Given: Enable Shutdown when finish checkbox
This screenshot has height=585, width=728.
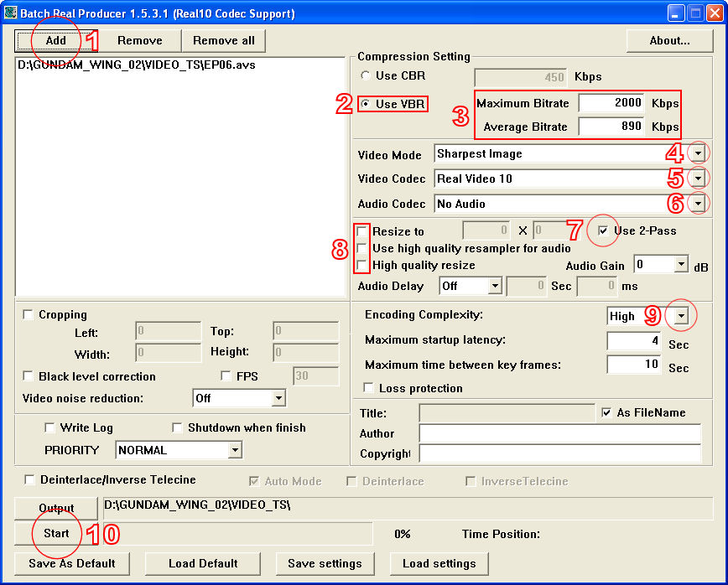Looking at the screenshot, I should [x=177, y=427].
